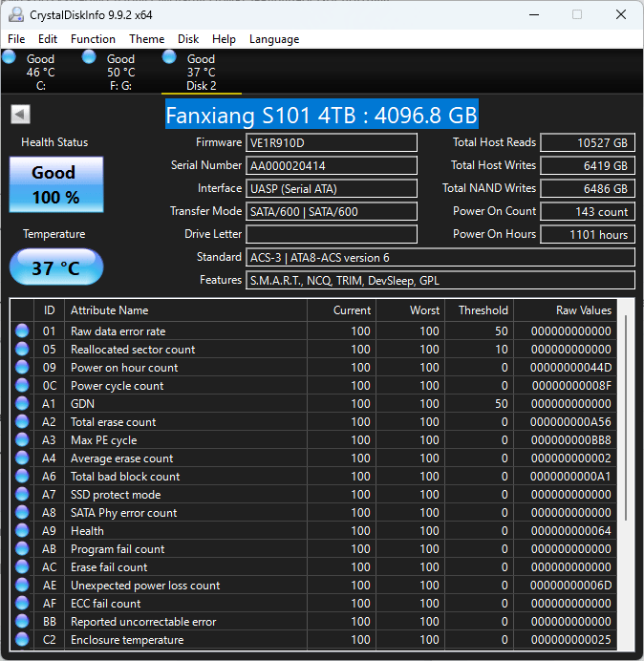The height and width of the screenshot is (661, 644).
Task: Click the Good 100 % health status button
Action: pyautogui.click(x=56, y=184)
